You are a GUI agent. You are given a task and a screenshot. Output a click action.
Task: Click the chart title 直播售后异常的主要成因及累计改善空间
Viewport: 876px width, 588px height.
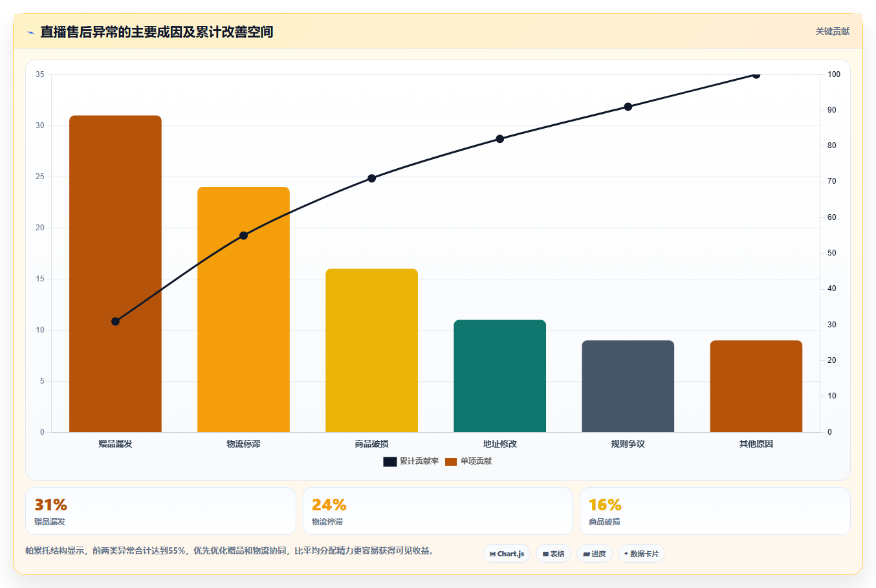pyautogui.click(x=157, y=32)
